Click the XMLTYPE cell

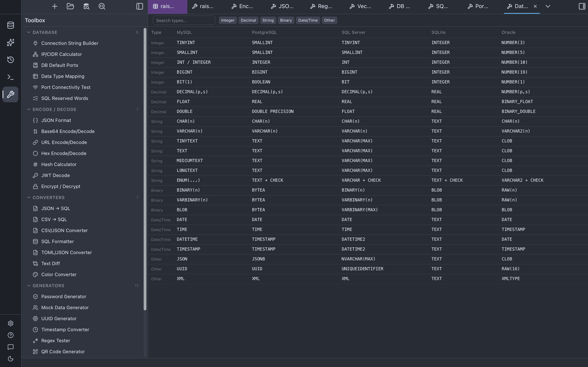point(511,279)
